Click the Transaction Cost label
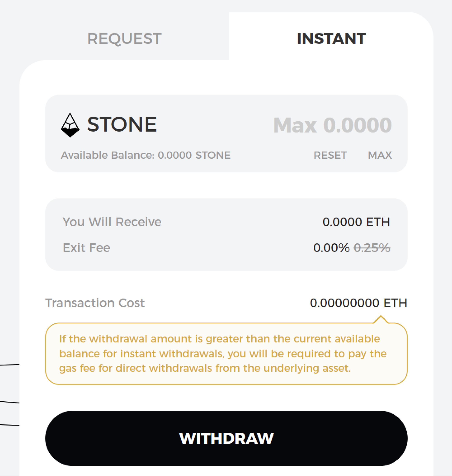Viewport: 452px width, 476px height. point(95,303)
